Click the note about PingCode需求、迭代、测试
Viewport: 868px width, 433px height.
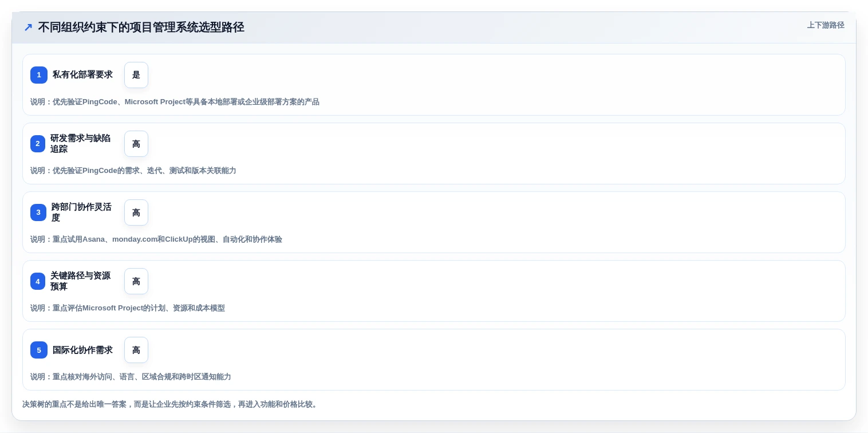click(x=133, y=171)
